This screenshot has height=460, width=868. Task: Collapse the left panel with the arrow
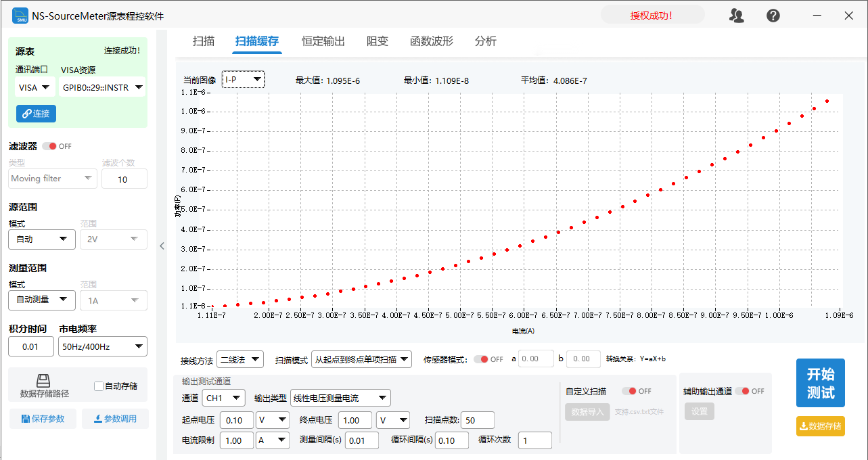(162, 246)
